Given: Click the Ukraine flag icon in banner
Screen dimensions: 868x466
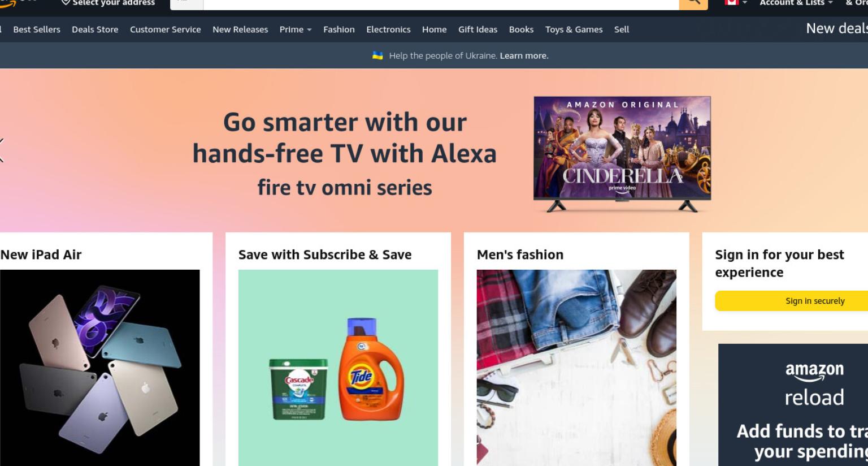Looking at the screenshot, I should point(377,55).
